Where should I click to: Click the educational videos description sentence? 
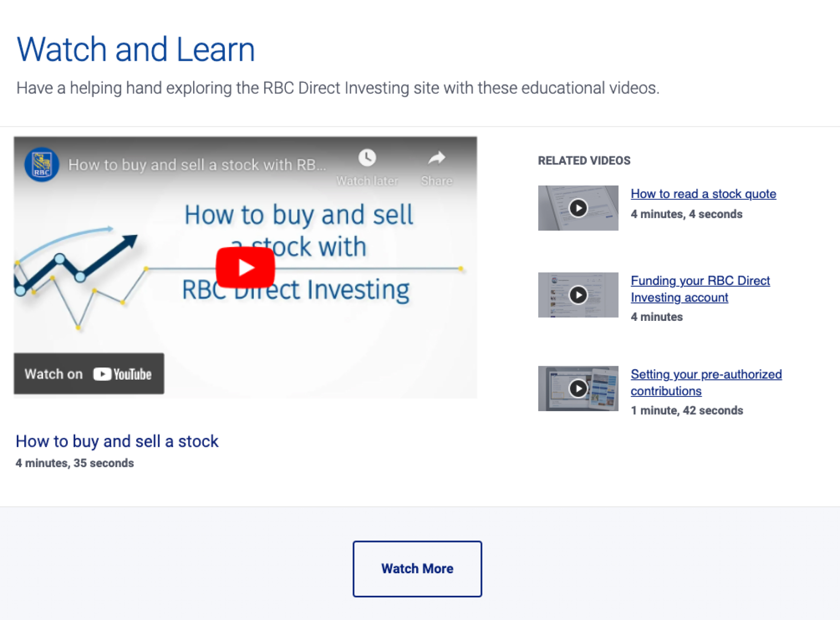pyautogui.click(x=338, y=88)
